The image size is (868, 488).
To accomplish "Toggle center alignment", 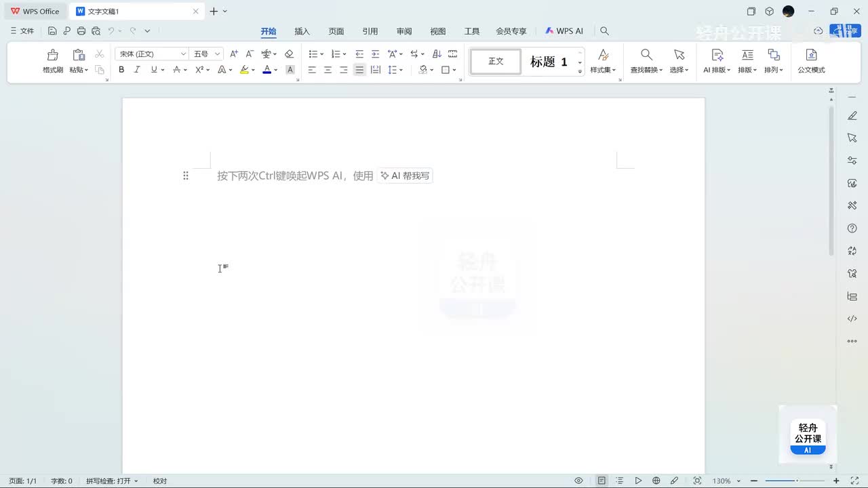I will pyautogui.click(x=328, y=70).
